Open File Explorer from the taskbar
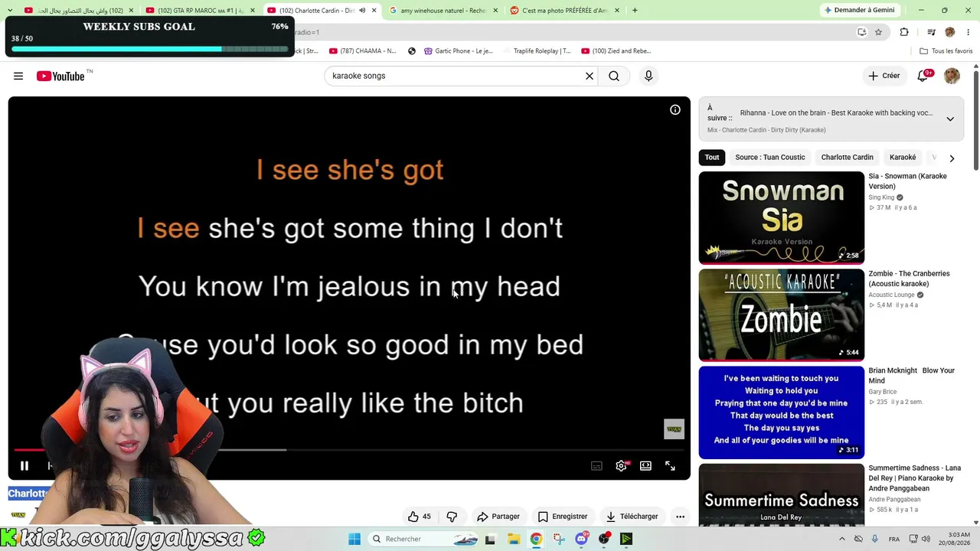Image resolution: width=980 pixels, height=551 pixels. click(x=513, y=539)
